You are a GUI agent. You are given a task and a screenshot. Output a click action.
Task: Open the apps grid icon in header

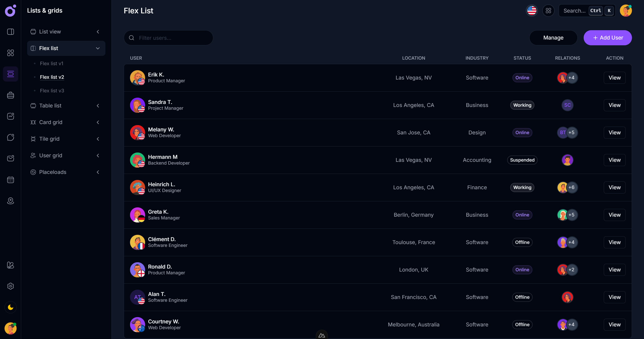548,11
